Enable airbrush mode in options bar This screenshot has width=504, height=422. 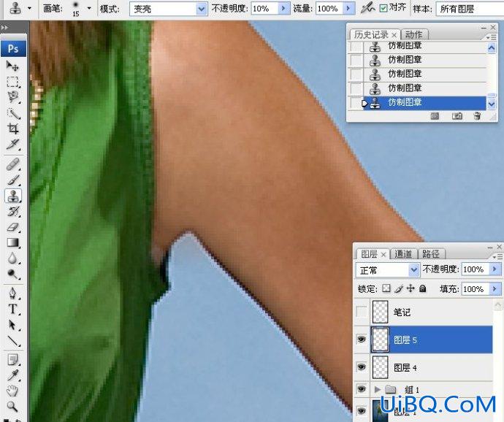click(367, 8)
